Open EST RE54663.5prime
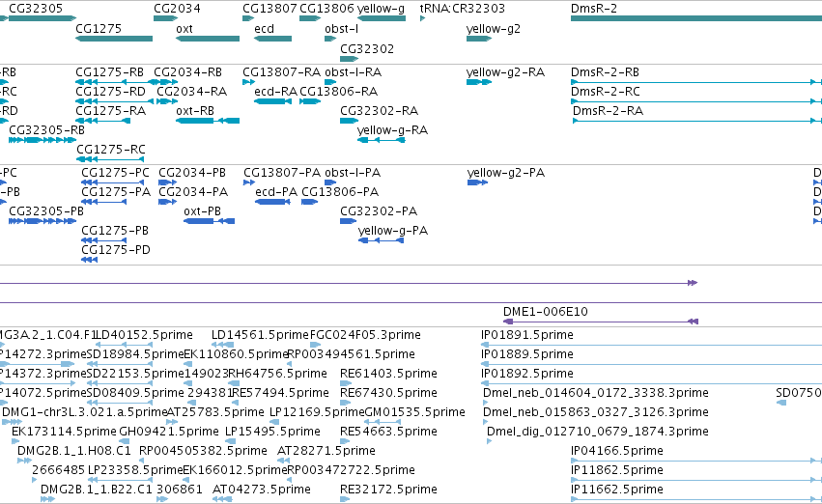This screenshot has width=822, height=504. point(346,441)
